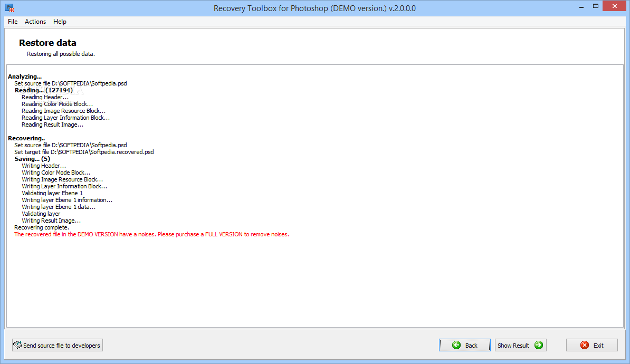
Task: Click the 'Analyzing...' log heading
Action: point(24,76)
